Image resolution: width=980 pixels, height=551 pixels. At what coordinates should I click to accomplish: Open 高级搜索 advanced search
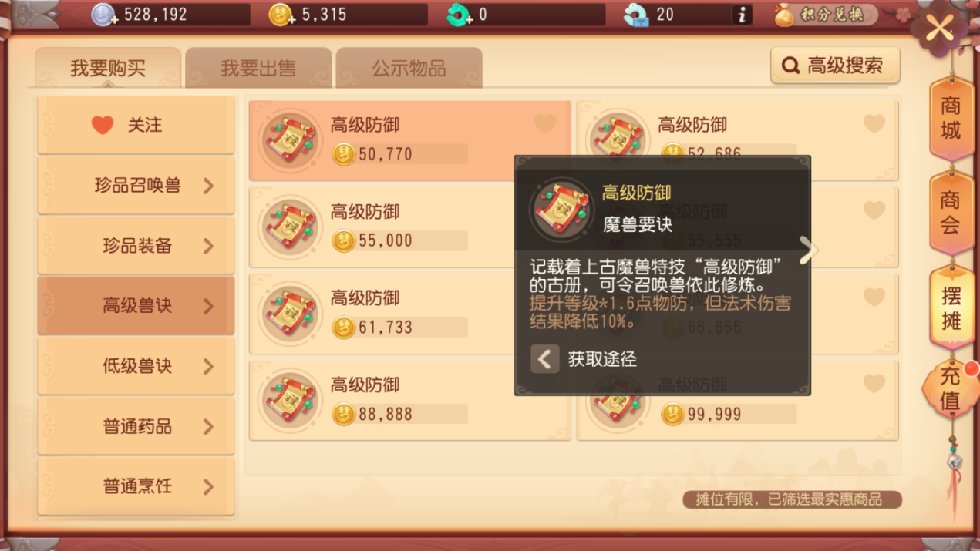(x=835, y=66)
